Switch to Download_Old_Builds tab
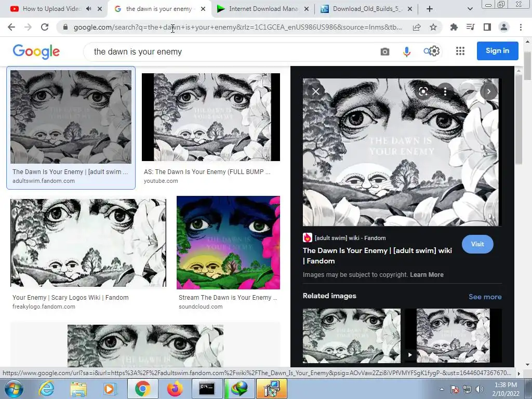 tap(368, 9)
